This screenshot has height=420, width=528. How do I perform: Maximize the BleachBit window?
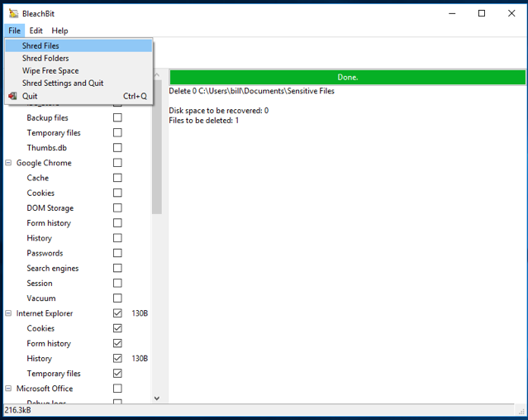point(482,13)
